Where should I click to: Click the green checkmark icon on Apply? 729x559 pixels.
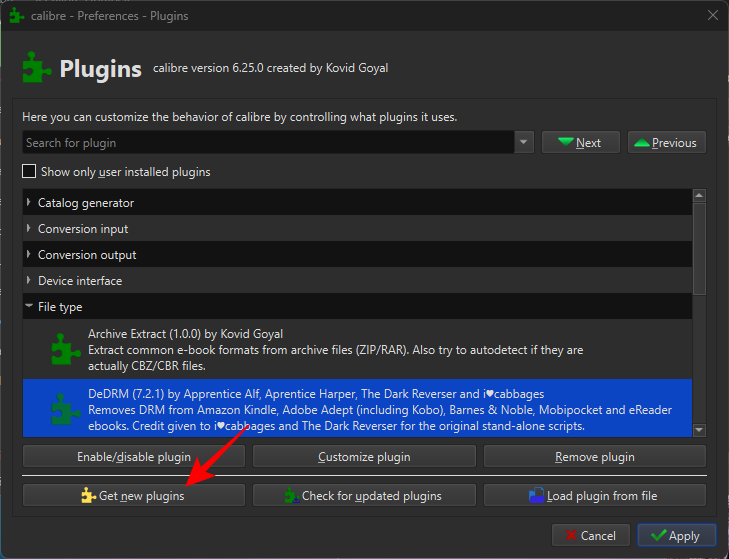657,536
